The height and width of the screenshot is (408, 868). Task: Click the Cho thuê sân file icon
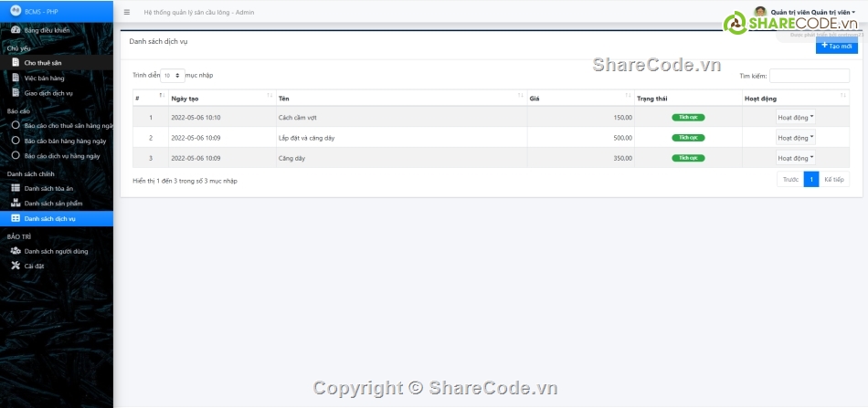coord(16,63)
